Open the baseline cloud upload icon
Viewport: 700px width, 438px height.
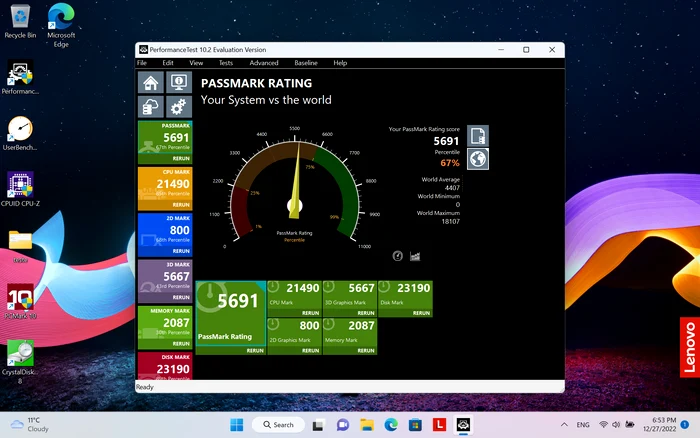coord(150,107)
